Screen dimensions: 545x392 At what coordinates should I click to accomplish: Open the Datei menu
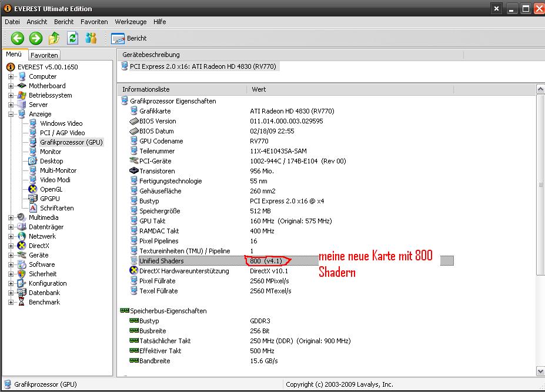click(12, 22)
